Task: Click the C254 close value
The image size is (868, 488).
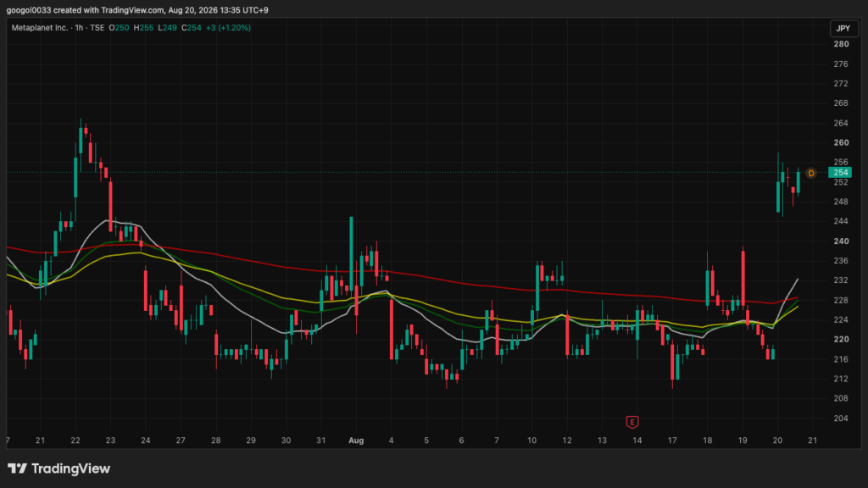Action: tap(192, 28)
